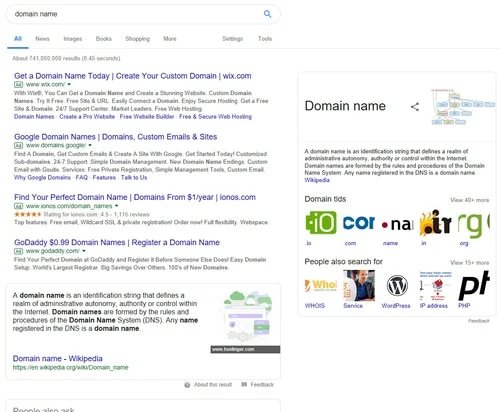Open the PHP related search logo
The height and width of the screenshot is (412, 500).
click(x=473, y=285)
